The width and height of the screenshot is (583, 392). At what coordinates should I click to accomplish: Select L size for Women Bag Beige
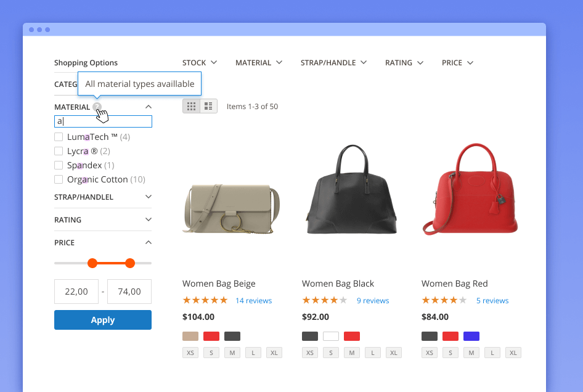pos(253,353)
